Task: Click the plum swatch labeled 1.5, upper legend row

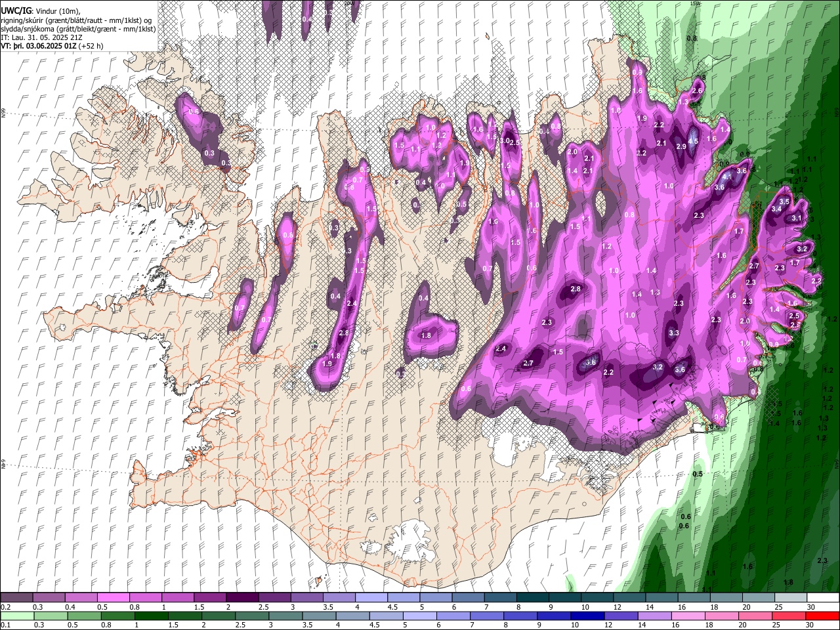Action: click(210, 598)
